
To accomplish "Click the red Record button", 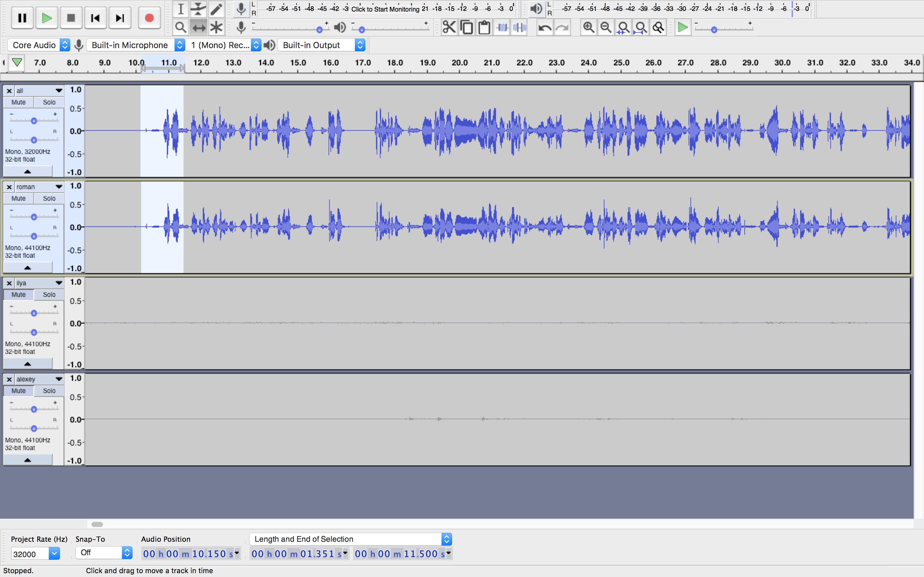I will 149,18.
